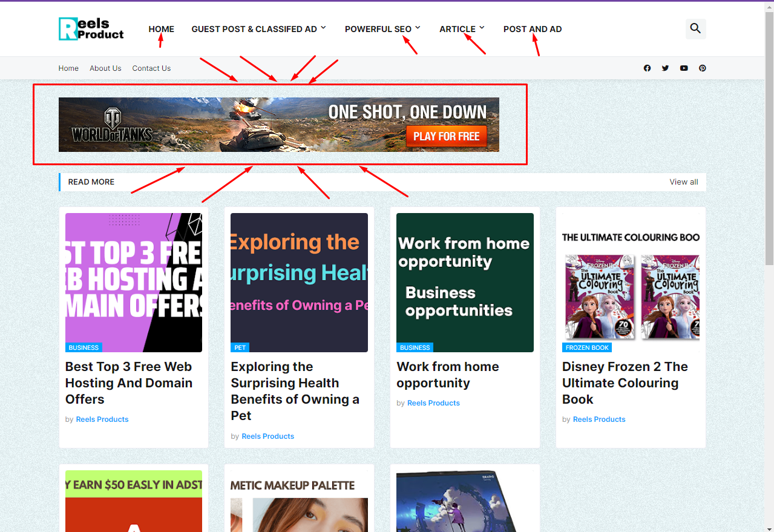The width and height of the screenshot is (774, 532).
Task: Open Best Top 3 Free Web Hosting title
Action: [128, 383]
